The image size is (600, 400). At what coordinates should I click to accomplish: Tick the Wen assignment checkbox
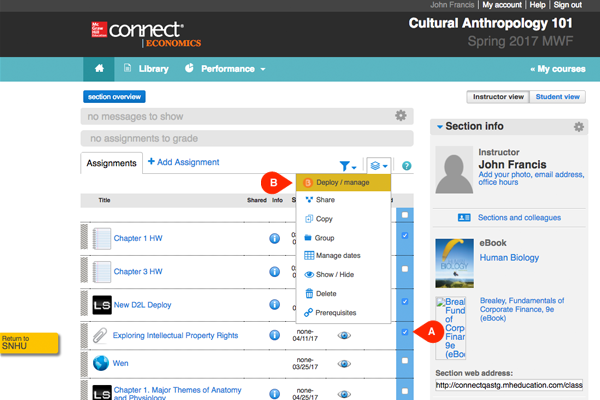403,366
